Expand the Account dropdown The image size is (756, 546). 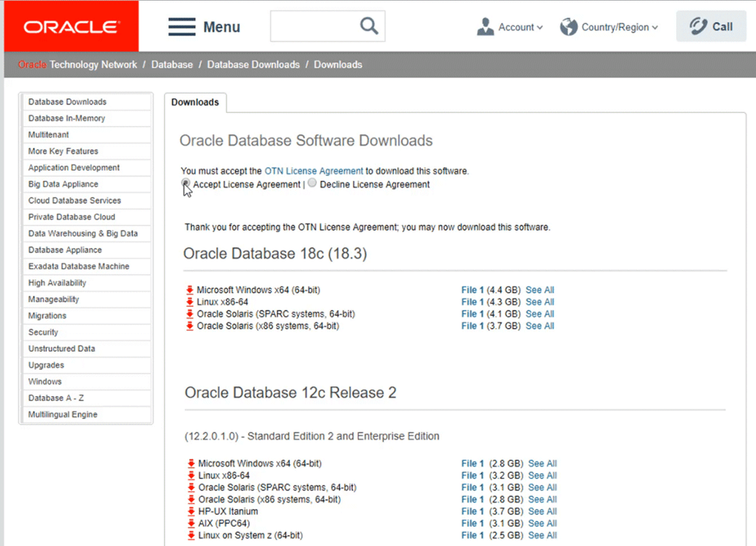tap(520, 27)
